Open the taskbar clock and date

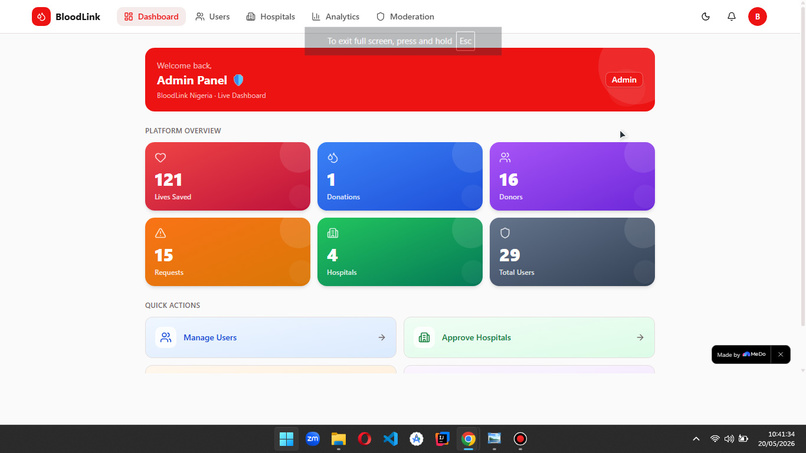coord(776,439)
